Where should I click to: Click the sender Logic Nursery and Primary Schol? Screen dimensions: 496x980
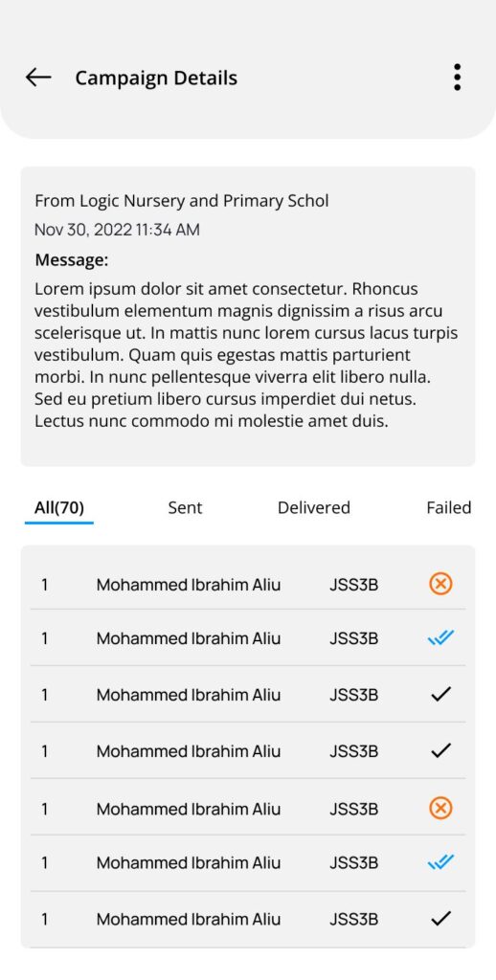coord(181,201)
